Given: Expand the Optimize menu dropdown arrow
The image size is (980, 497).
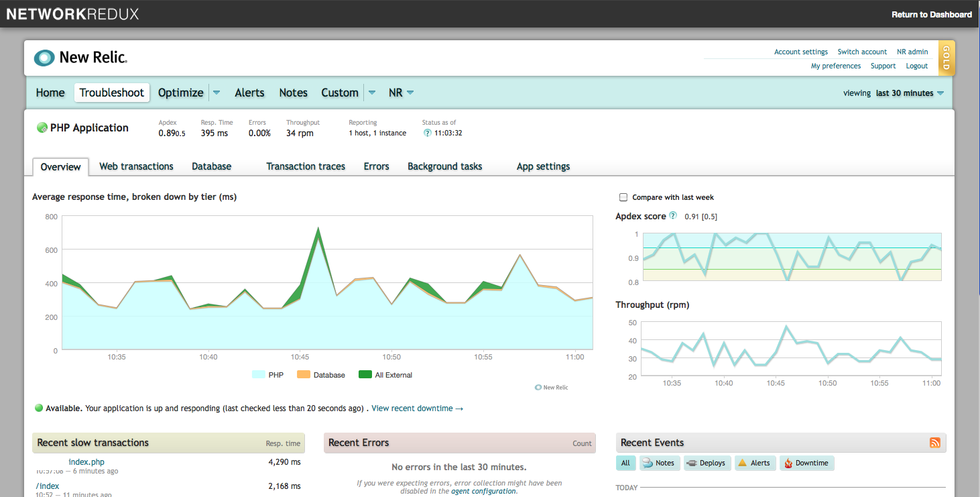Looking at the screenshot, I should pyautogui.click(x=217, y=93).
